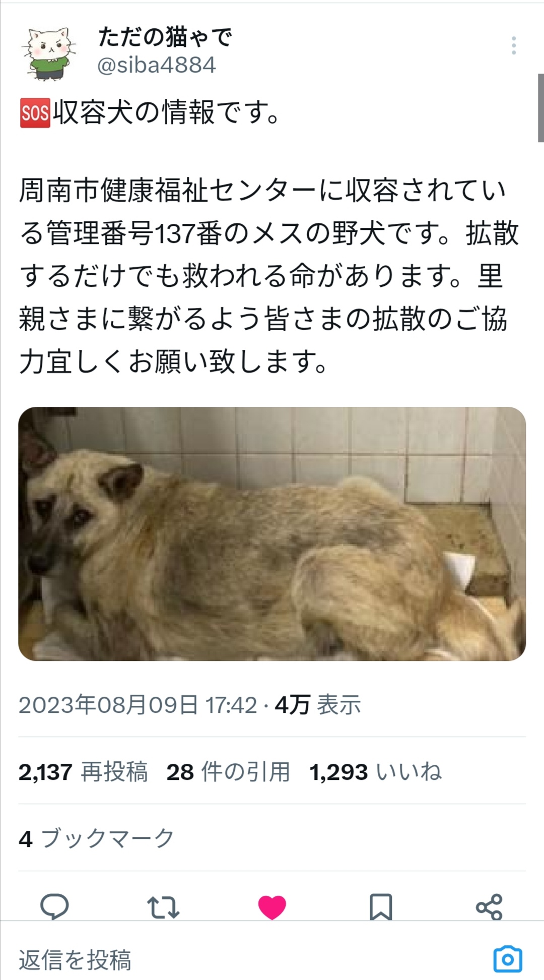Tap the red SOS emoji in tweet
This screenshot has width=544, height=980.
pyautogui.click(x=35, y=113)
